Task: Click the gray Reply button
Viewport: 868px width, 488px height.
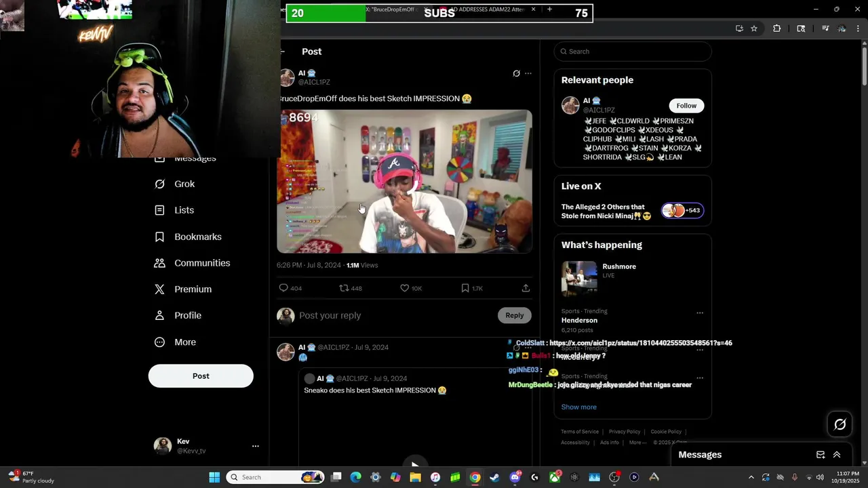Action: click(515, 315)
